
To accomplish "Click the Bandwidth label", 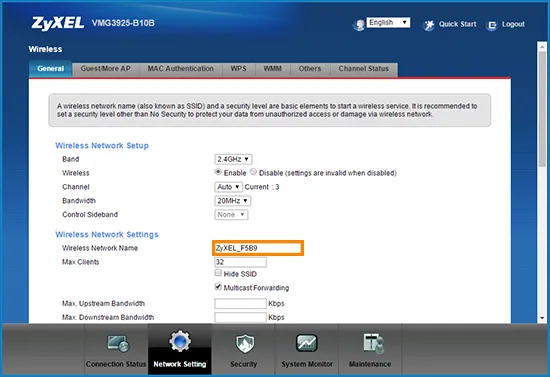I will point(79,201).
